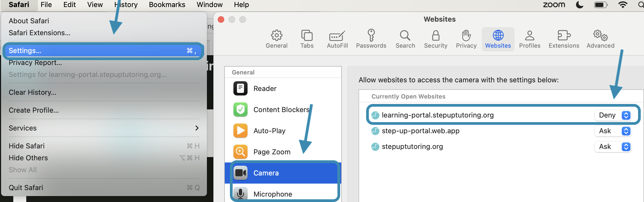Select Auto-Play in the sidebar
Viewport: 644px width, 202px height.
(283, 131)
